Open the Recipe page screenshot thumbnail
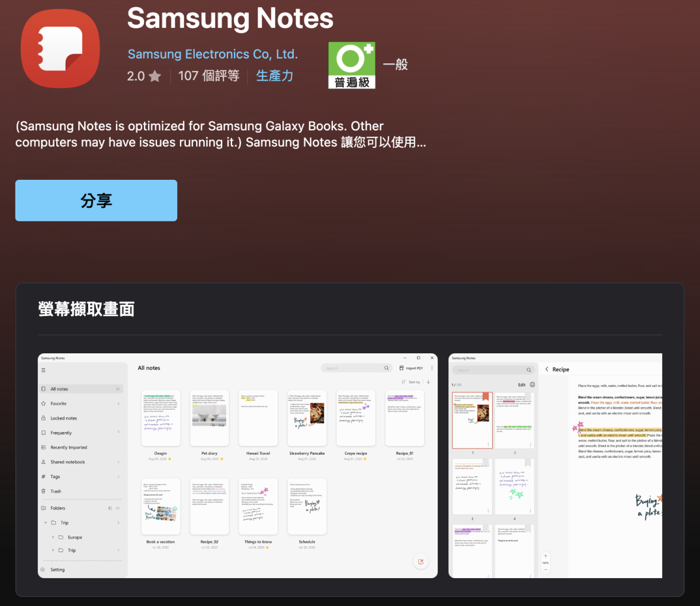 (x=555, y=465)
